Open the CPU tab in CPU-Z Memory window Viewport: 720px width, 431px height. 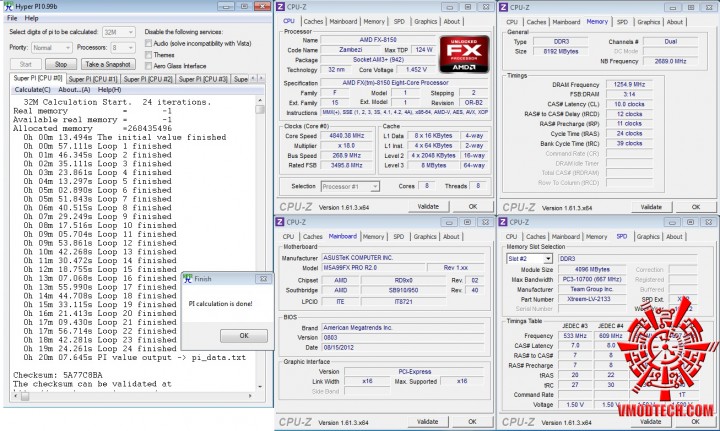tap(512, 22)
